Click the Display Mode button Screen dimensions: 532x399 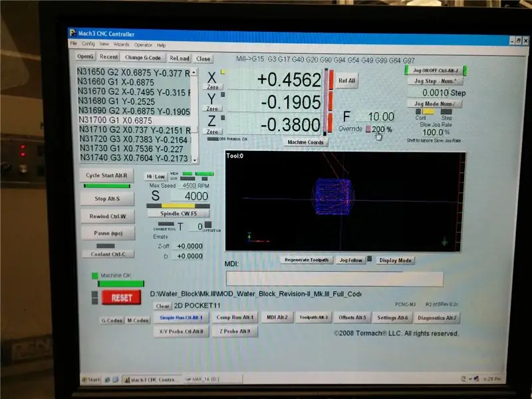click(x=395, y=260)
